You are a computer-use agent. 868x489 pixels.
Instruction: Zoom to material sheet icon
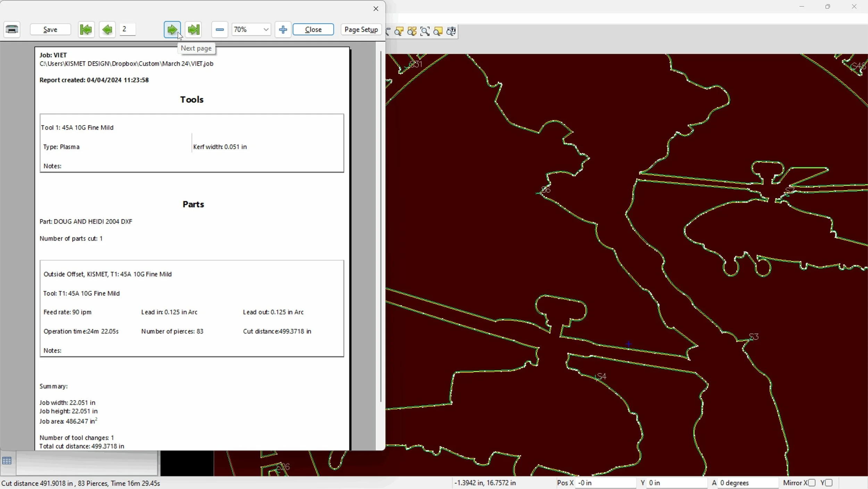(x=438, y=31)
